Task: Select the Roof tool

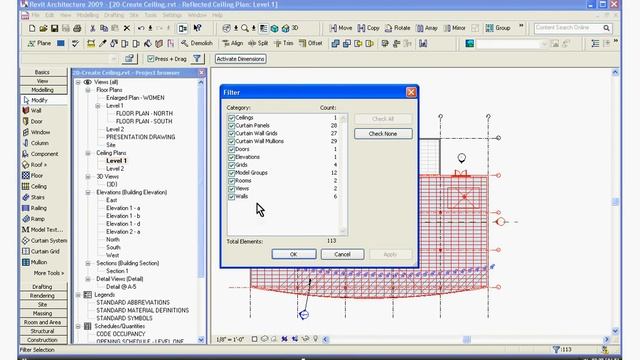Action: [x=34, y=165]
